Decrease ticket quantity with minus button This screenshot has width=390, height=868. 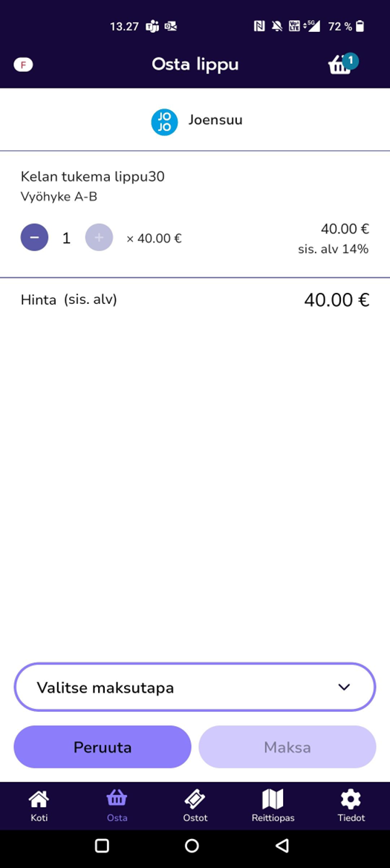(x=34, y=238)
